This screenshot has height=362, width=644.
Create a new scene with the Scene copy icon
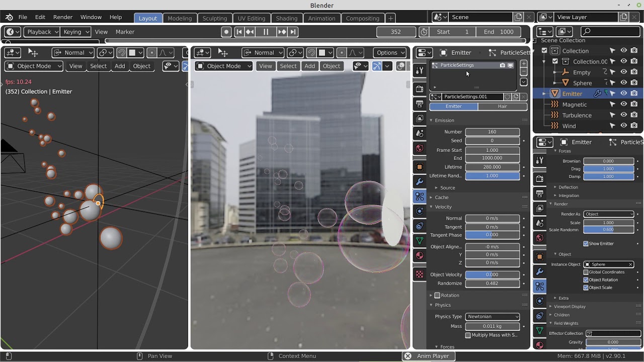(x=518, y=17)
